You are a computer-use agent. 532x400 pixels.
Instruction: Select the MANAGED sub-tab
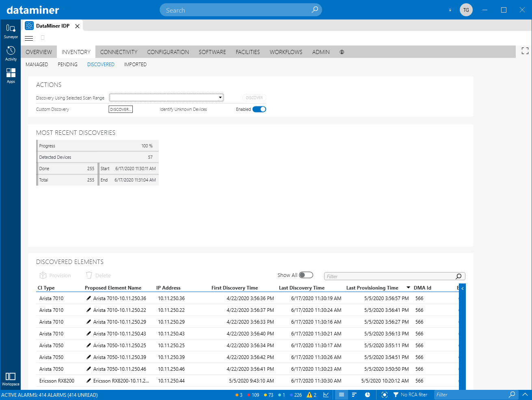[x=37, y=65]
